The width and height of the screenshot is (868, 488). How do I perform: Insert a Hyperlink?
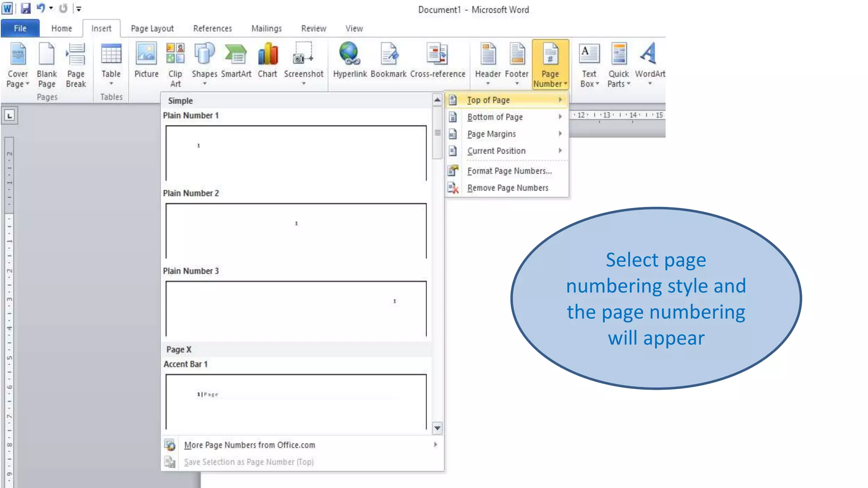point(350,60)
